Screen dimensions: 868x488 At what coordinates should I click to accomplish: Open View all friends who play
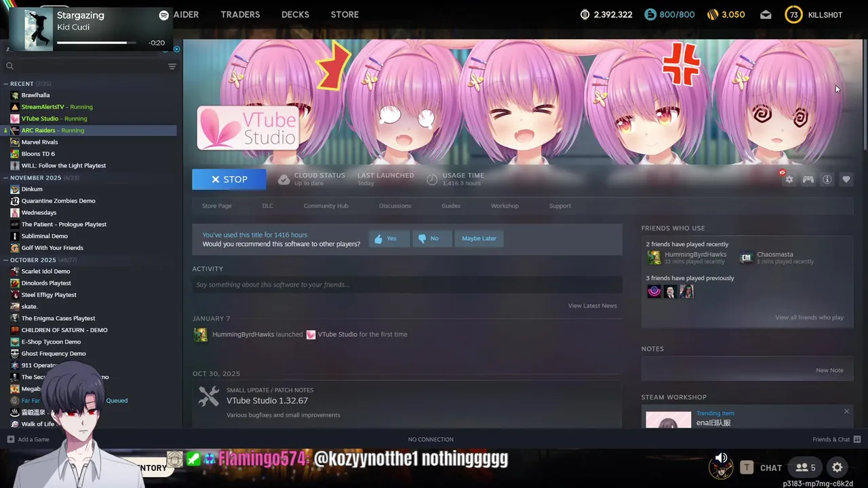(809, 318)
